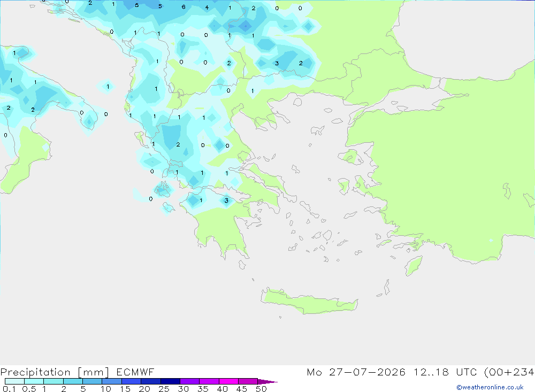Pick the 30–35 mm purple legend swatch
Viewport: 535px width, 392px height.
pyautogui.click(x=189, y=381)
